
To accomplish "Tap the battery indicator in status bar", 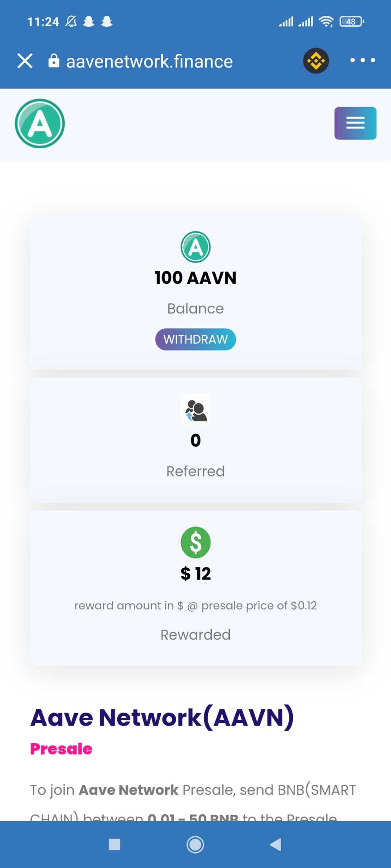I will (x=352, y=21).
